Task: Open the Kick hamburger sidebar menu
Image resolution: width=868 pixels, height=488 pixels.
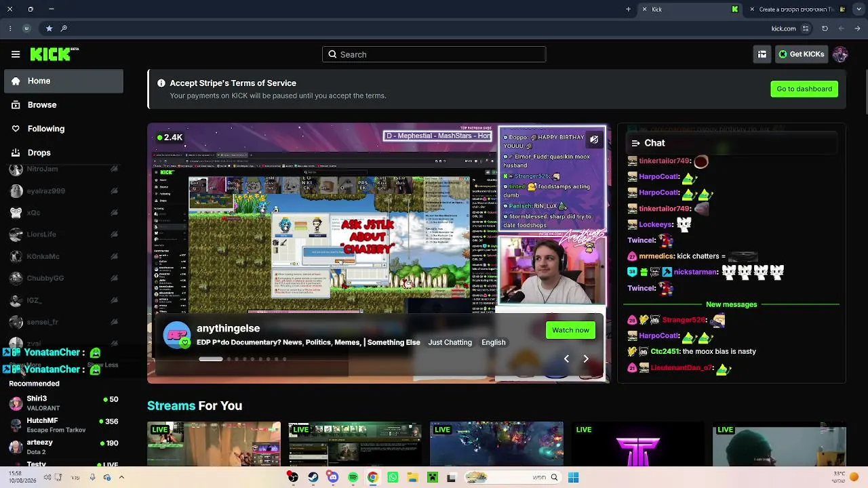Action: tap(16, 54)
